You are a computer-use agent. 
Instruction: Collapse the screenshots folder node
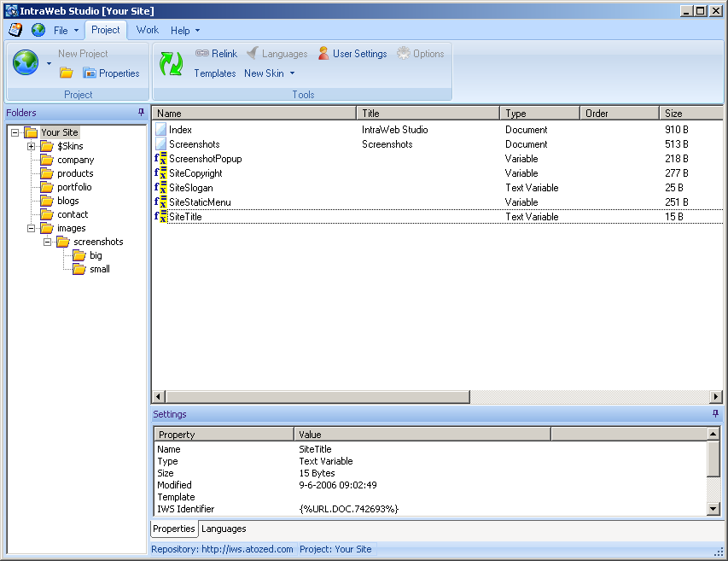(x=48, y=242)
